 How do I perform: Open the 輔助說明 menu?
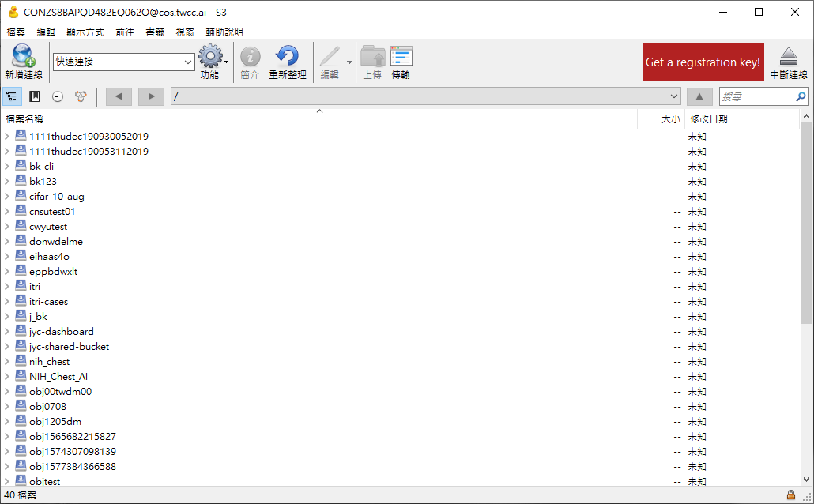[224, 32]
